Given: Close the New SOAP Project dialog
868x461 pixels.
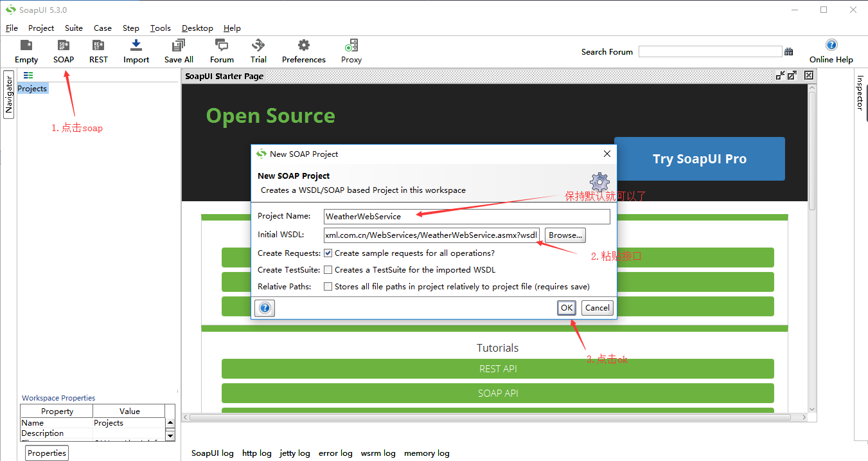Looking at the screenshot, I should click(607, 154).
